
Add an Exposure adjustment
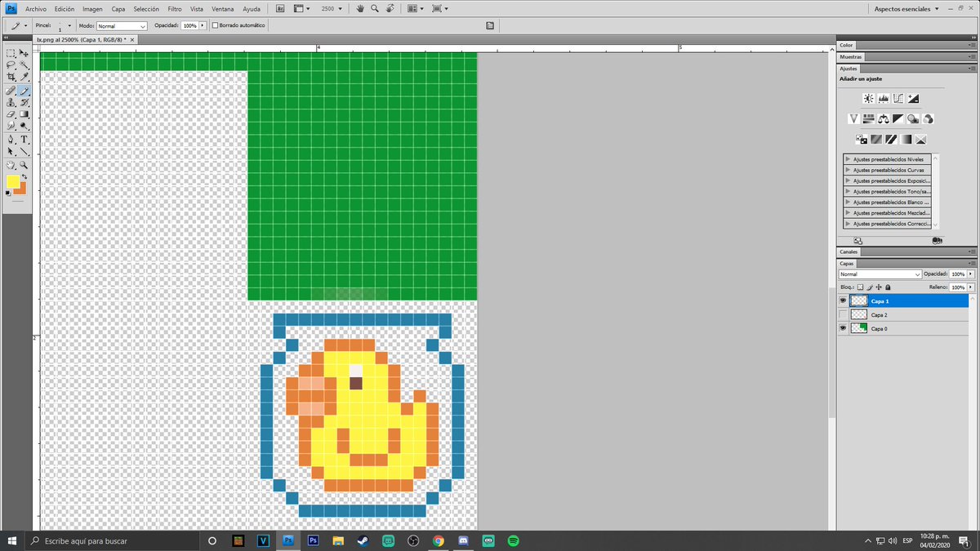(x=913, y=98)
